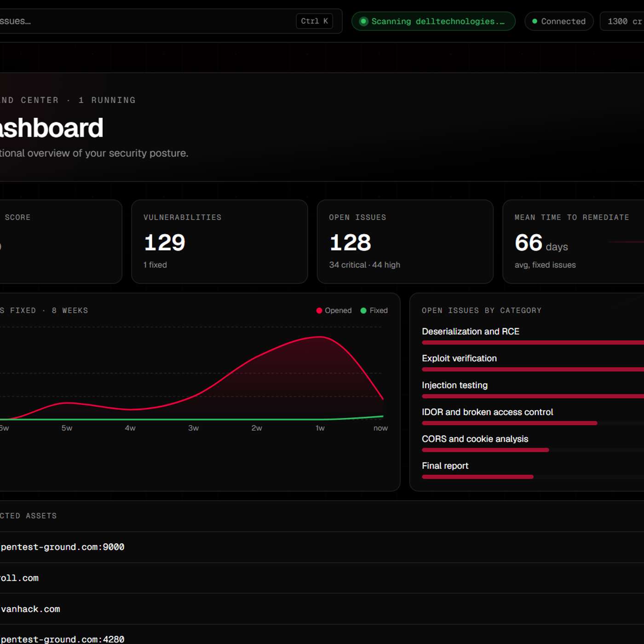The height and width of the screenshot is (644, 644).
Task: Click the '66 days' remediation value
Action: (x=541, y=243)
